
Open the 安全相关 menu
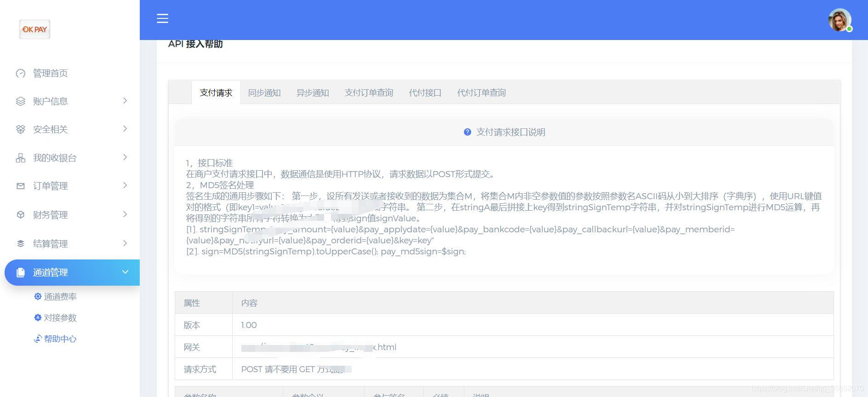click(x=50, y=129)
